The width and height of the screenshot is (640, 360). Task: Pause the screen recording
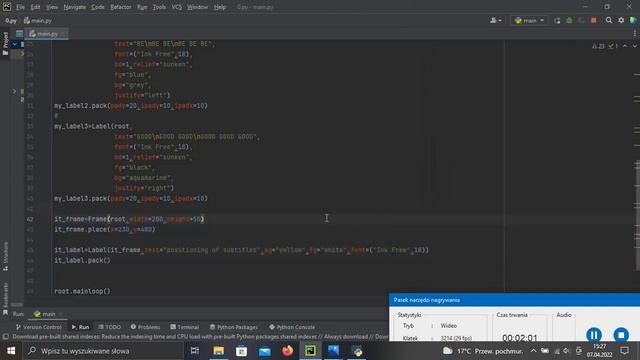click(x=594, y=335)
